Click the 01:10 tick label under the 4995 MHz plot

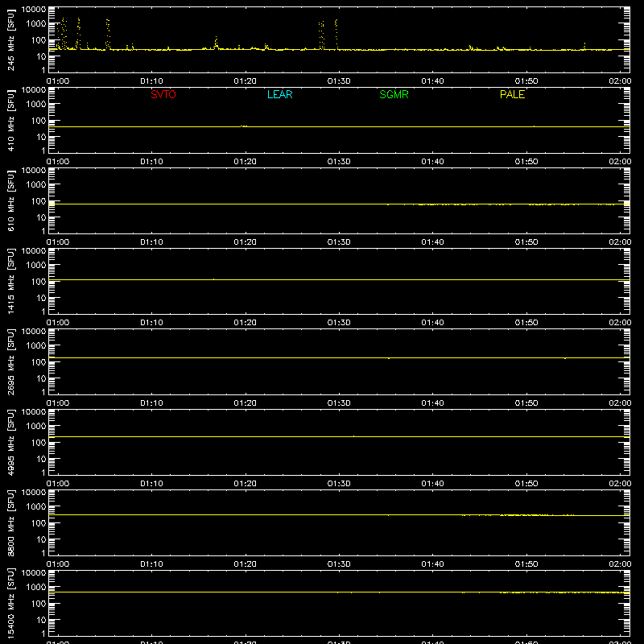[151, 484]
